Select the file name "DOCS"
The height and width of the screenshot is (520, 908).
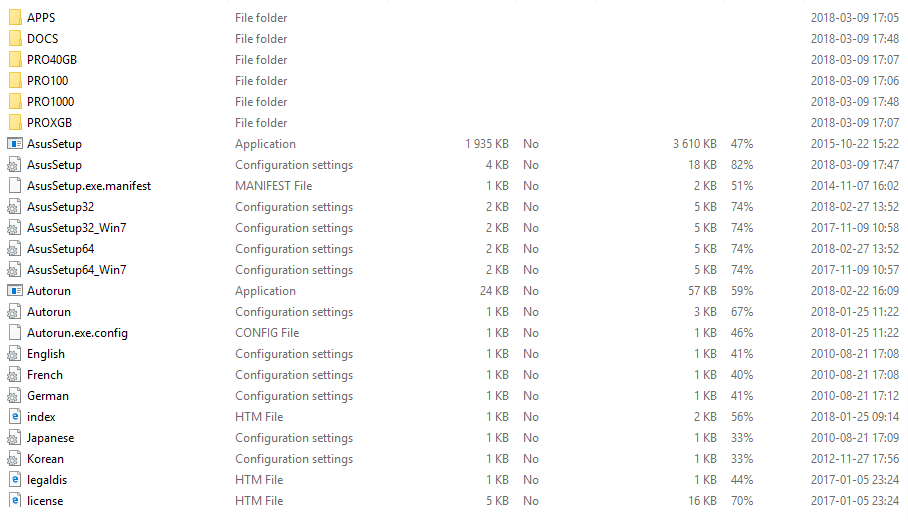click(42, 39)
